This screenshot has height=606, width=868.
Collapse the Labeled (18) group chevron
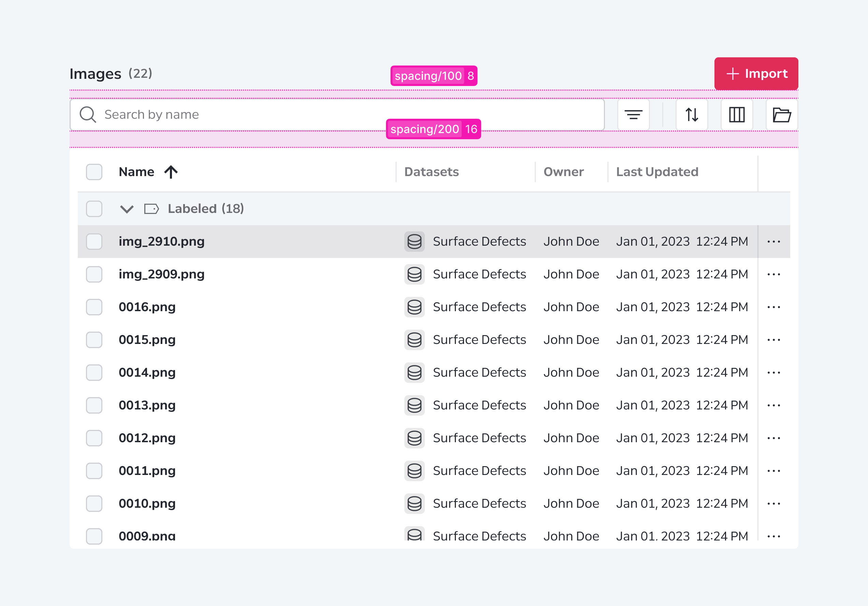[127, 209]
